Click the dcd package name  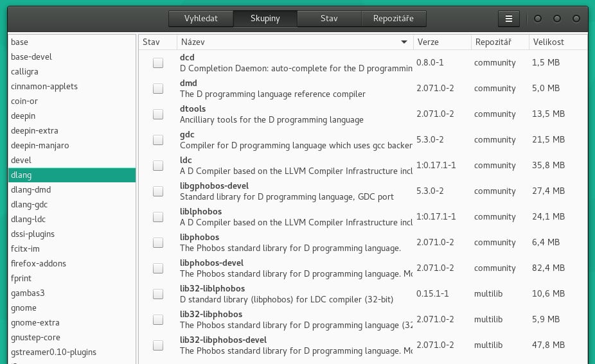point(187,57)
